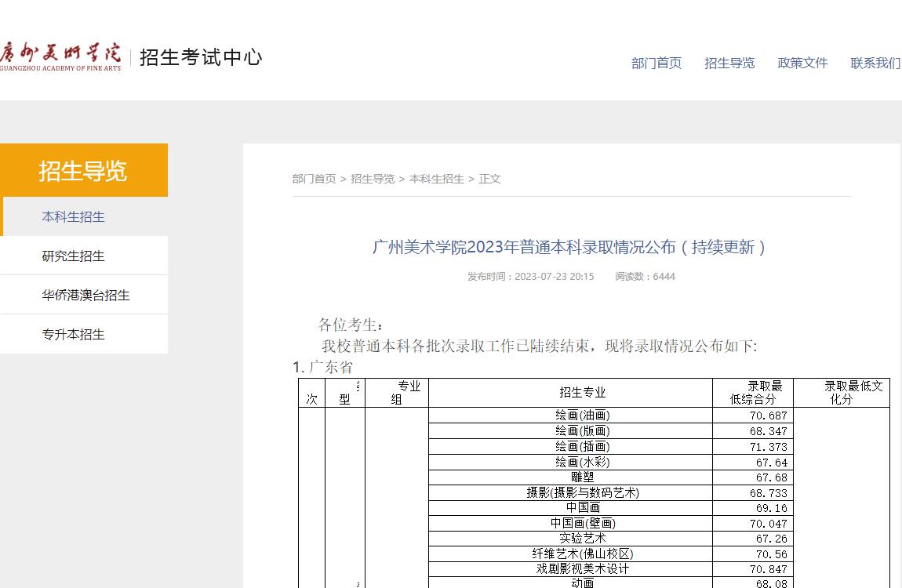Click the 招生考试中心 header title
This screenshot has height=588, width=902.
(x=201, y=57)
